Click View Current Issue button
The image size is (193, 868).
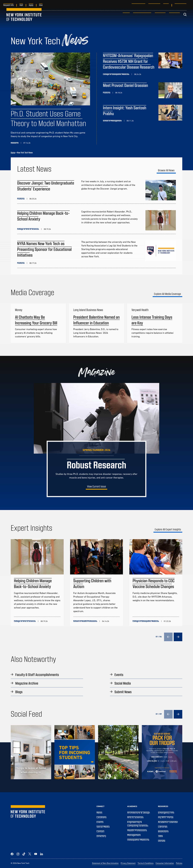point(96,487)
